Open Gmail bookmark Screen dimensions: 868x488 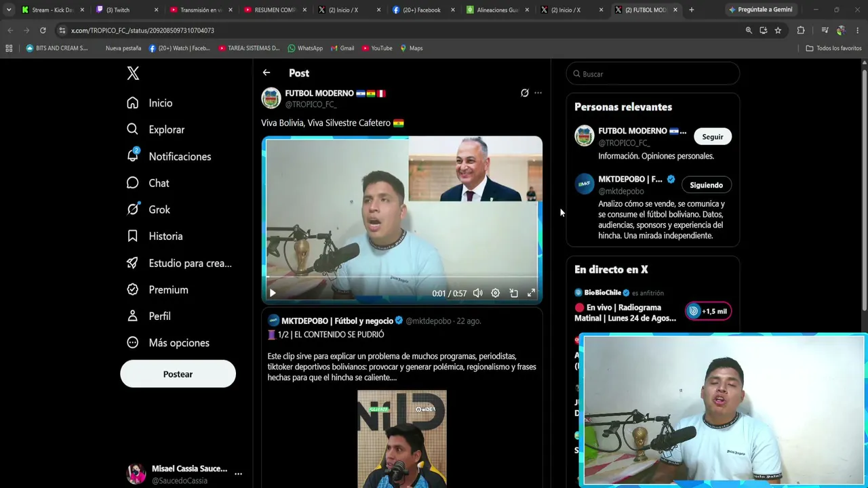(x=342, y=48)
